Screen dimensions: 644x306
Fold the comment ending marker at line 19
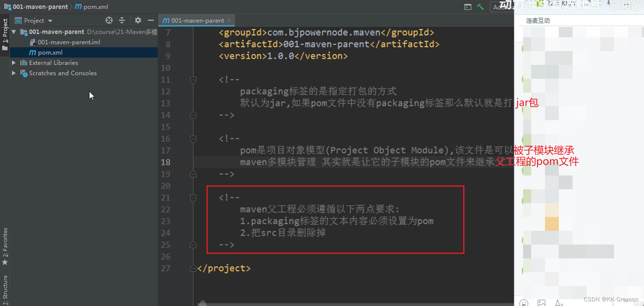[x=193, y=174]
